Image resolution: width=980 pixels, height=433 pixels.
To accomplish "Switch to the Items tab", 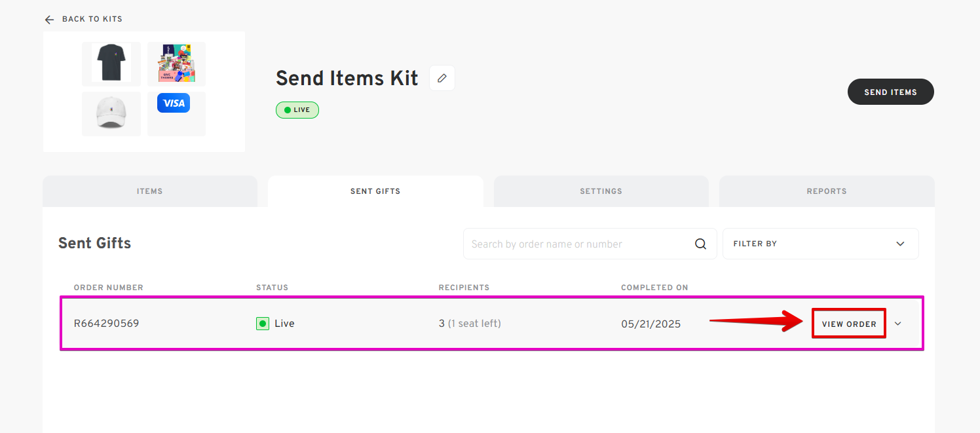I will 150,191.
